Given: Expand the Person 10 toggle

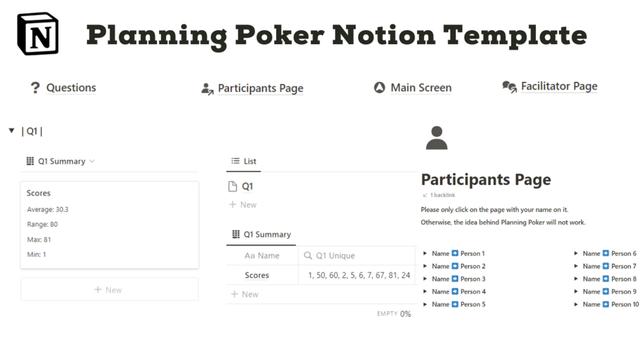Looking at the screenshot, I should 575,304.
